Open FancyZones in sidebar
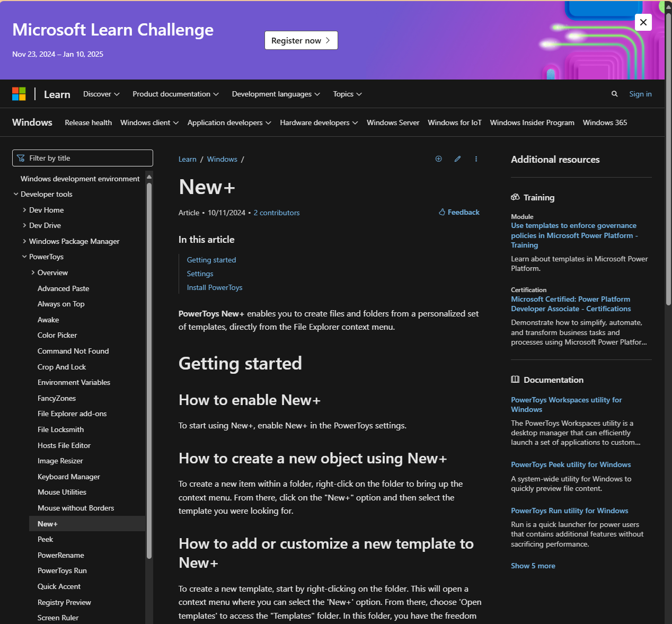 click(57, 398)
